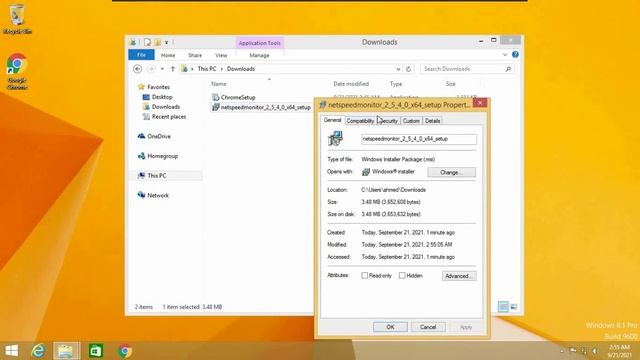Open the Store taskbar icon
This screenshot has width=640, height=360.
click(96, 351)
